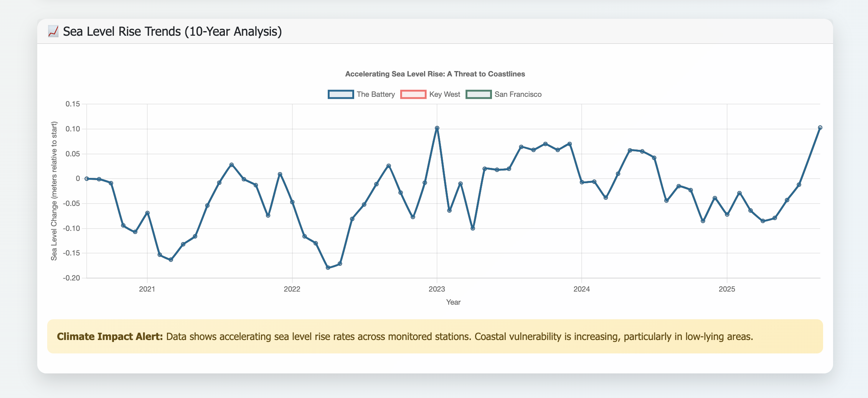Click the last data point on the line
The image size is (868, 398).
pos(820,128)
